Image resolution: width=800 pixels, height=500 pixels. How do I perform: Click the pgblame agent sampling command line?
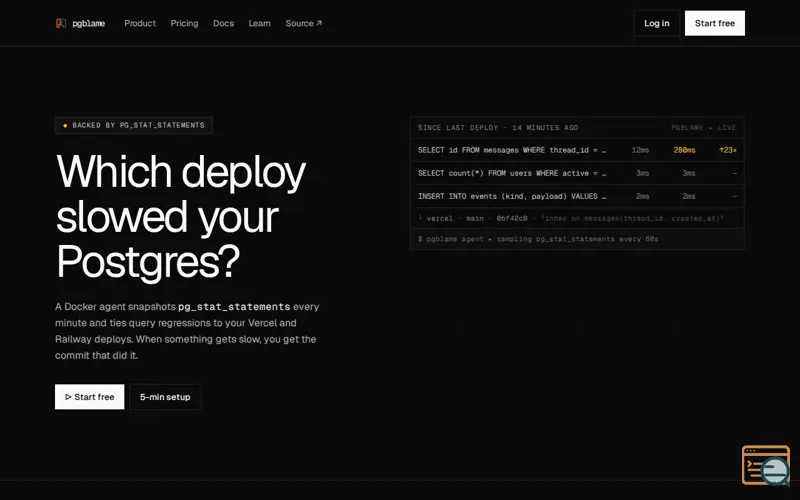pos(577,239)
